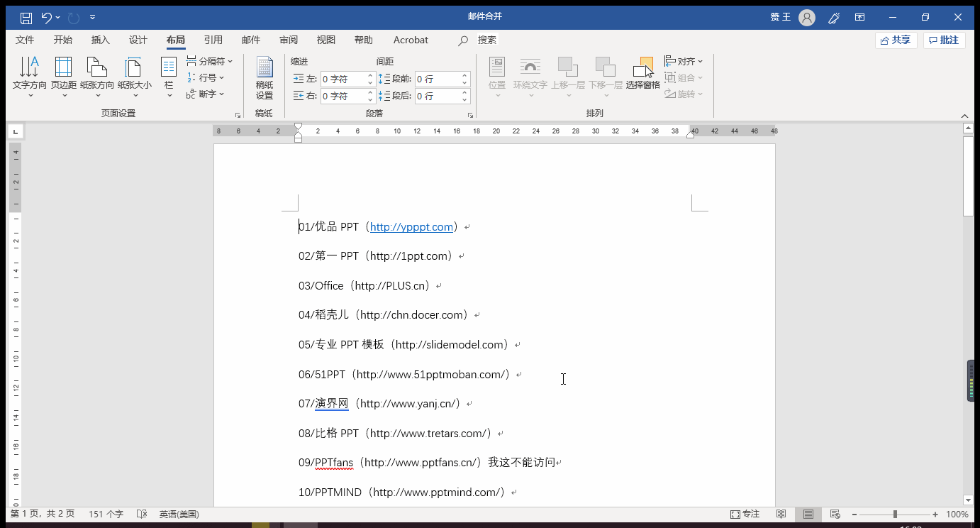980x528 pixels.
Task: Click the 共享 (Share) button
Action: point(896,40)
